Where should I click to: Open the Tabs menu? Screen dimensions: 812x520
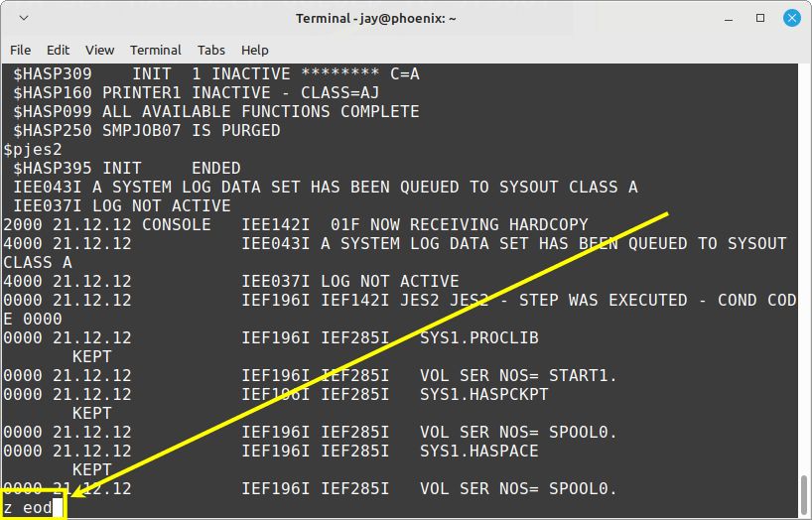click(x=210, y=51)
